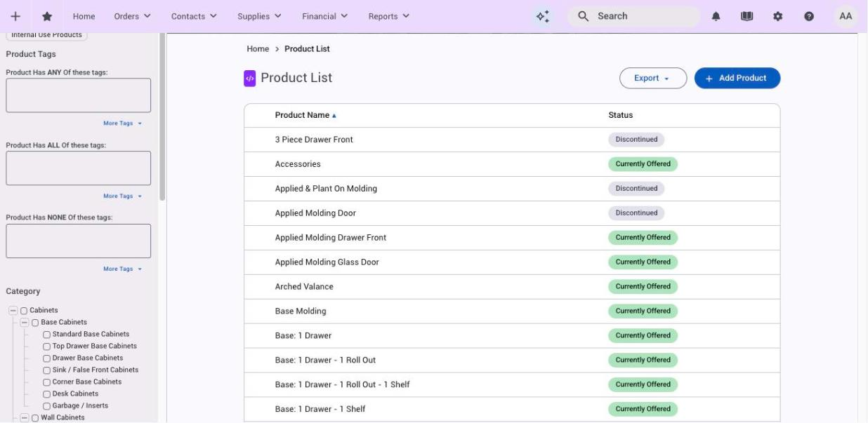Viewport: 868px width, 423px height.
Task: Open the knowledge book icon
Action: pyautogui.click(x=747, y=16)
